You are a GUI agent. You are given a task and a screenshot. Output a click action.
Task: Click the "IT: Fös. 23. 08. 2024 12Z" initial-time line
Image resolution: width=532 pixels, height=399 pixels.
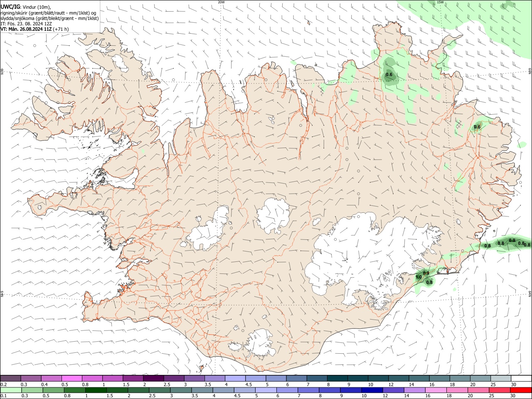pyautogui.click(x=26, y=24)
